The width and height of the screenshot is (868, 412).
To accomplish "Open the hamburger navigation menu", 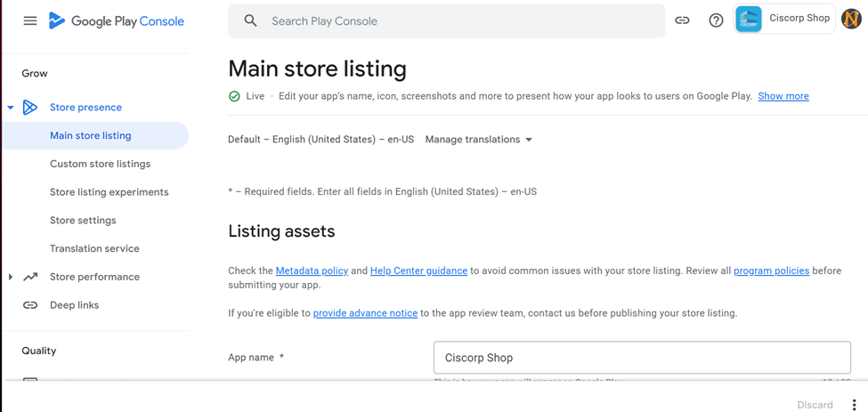I will click(x=30, y=21).
